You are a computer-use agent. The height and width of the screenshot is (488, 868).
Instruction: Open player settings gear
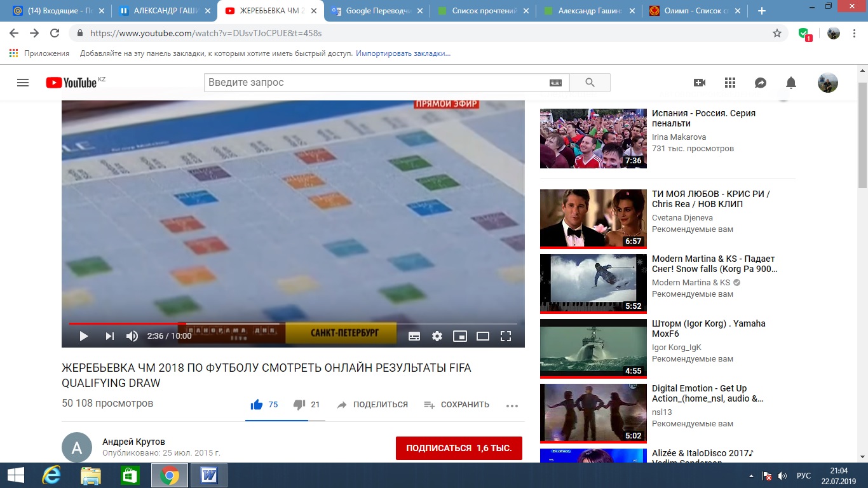point(437,336)
